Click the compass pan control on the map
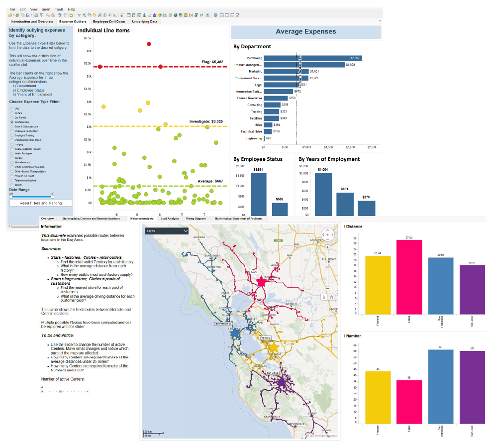The image size is (491, 448). click(327, 234)
